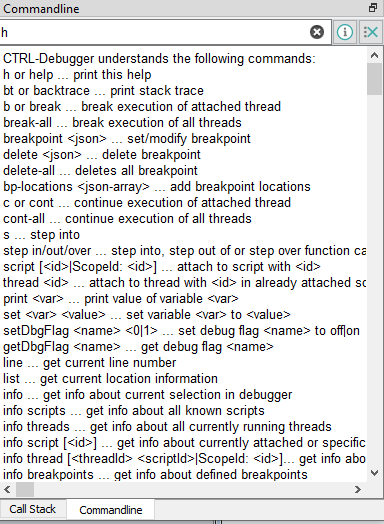Focus the command input field containing h
384x524 pixels.
pos(154,32)
